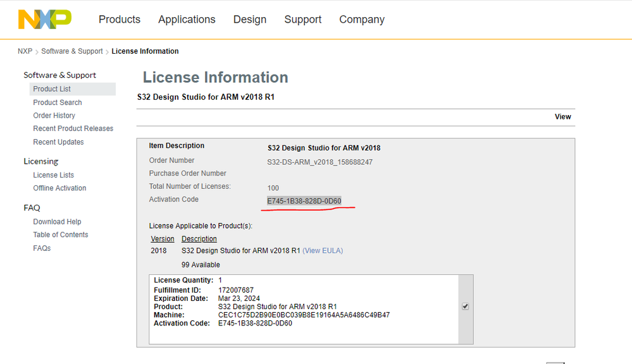The width and height of the screenshot is (632, 364).
Task: Open the Support menu
Action: [303, 20]
